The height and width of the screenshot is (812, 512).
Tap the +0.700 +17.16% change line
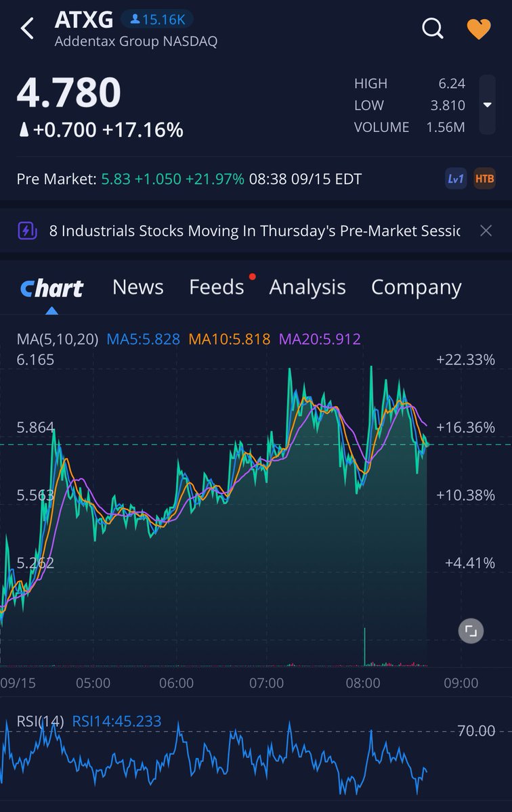pos(100,130)
